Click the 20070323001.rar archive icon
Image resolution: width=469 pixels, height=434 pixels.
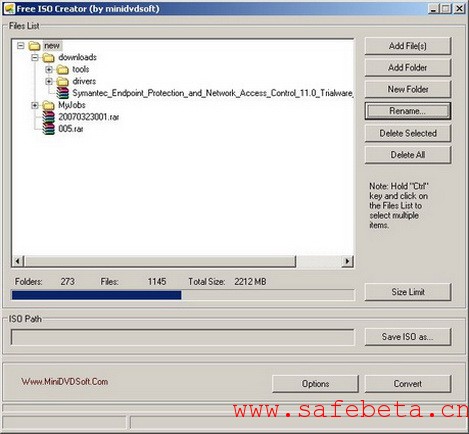(x=49, y=117)
